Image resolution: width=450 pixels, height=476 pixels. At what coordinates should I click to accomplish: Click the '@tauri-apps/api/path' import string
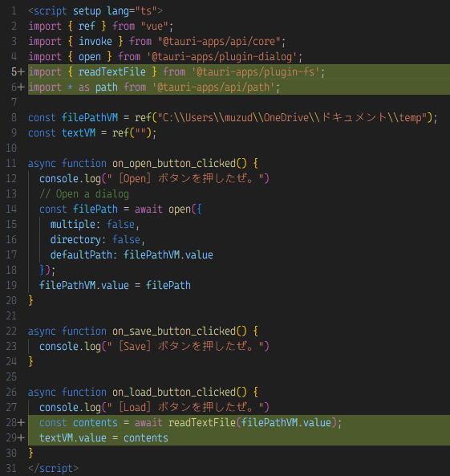(x=216, y=87)
